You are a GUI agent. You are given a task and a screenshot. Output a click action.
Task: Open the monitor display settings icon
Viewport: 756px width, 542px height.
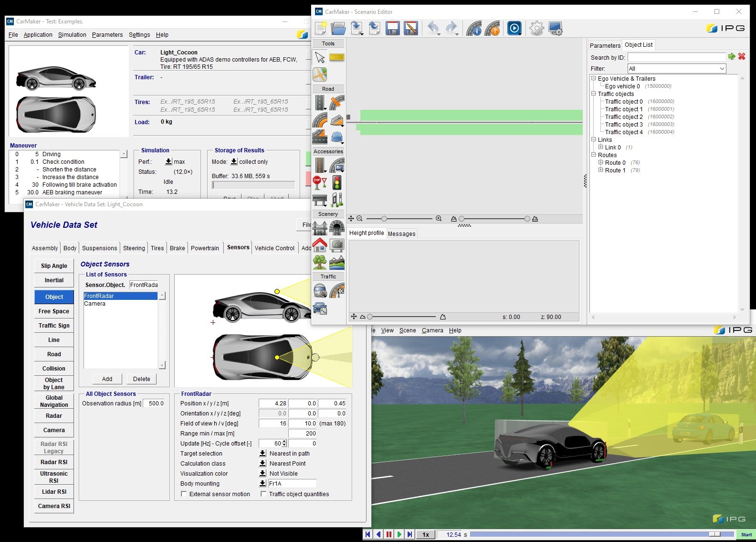[555, 28]
